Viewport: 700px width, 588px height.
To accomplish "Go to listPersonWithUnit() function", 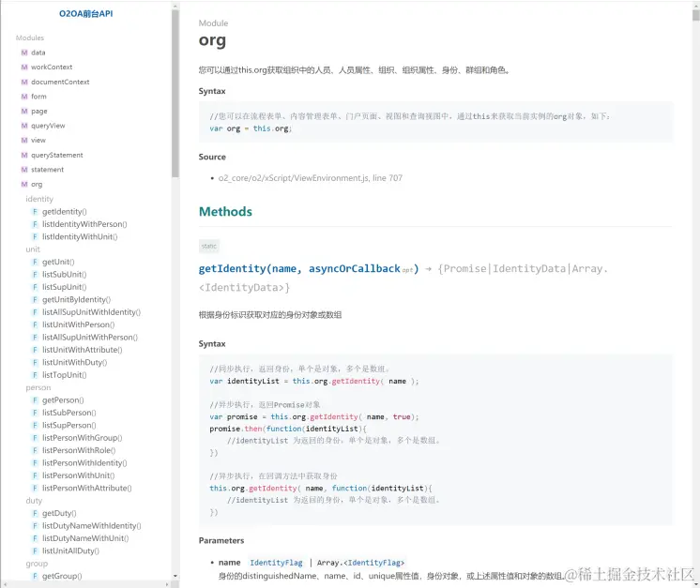I will point(78,475).
